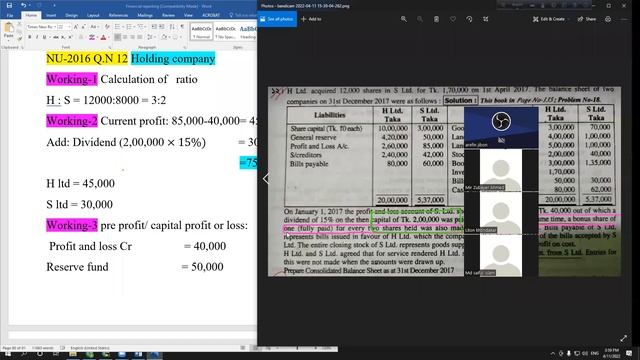
Task: Click the Paste clipboard icon in Word
Action: [8, 28]
